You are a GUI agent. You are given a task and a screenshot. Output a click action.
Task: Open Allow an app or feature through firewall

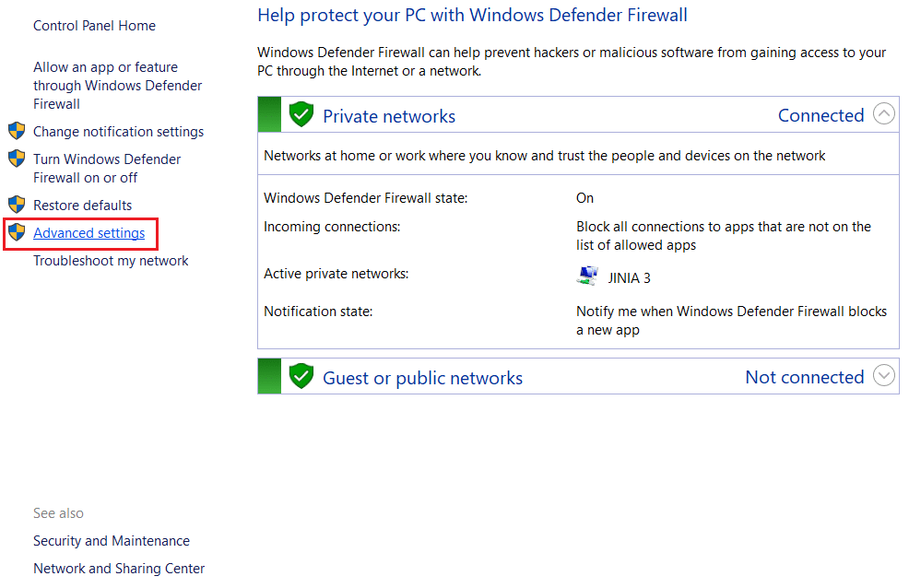pyautogui.click(x=118, y=85)
